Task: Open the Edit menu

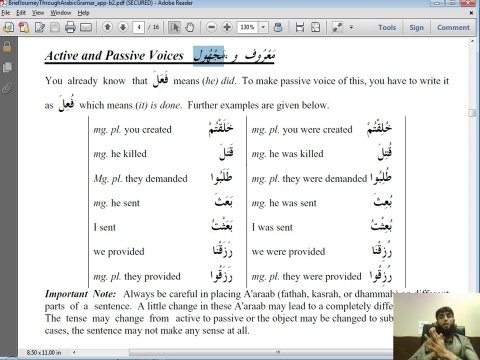Action: 21,13
